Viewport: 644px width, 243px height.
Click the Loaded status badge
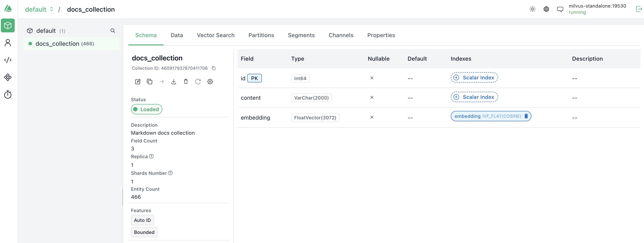pos(147,109)
